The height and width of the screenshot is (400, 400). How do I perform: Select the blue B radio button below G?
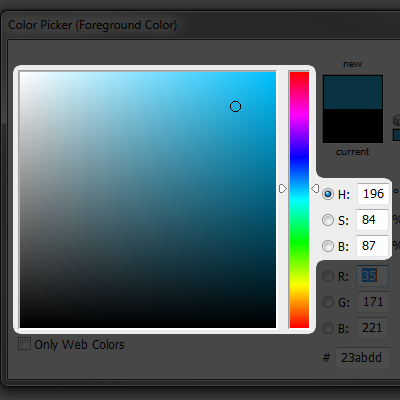coord(328,328)
